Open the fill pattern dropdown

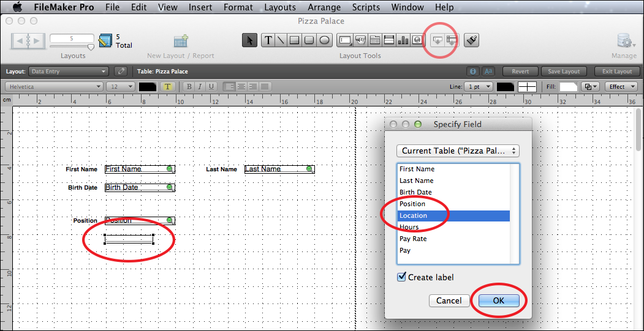(591, 86)
